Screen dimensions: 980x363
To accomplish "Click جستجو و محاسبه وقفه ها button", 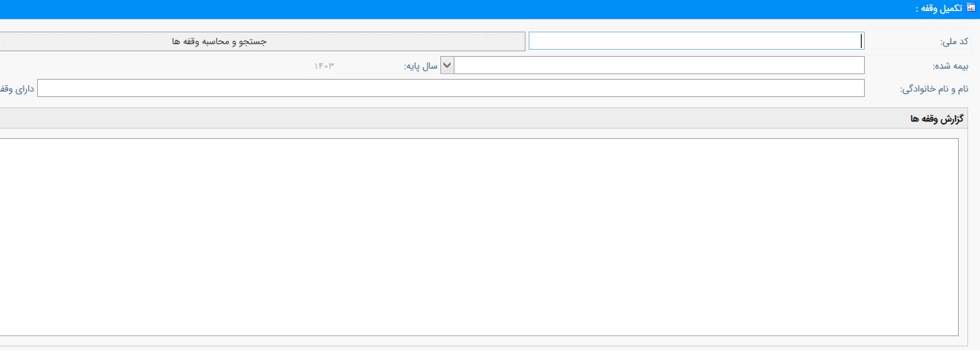I will (262, 41).
